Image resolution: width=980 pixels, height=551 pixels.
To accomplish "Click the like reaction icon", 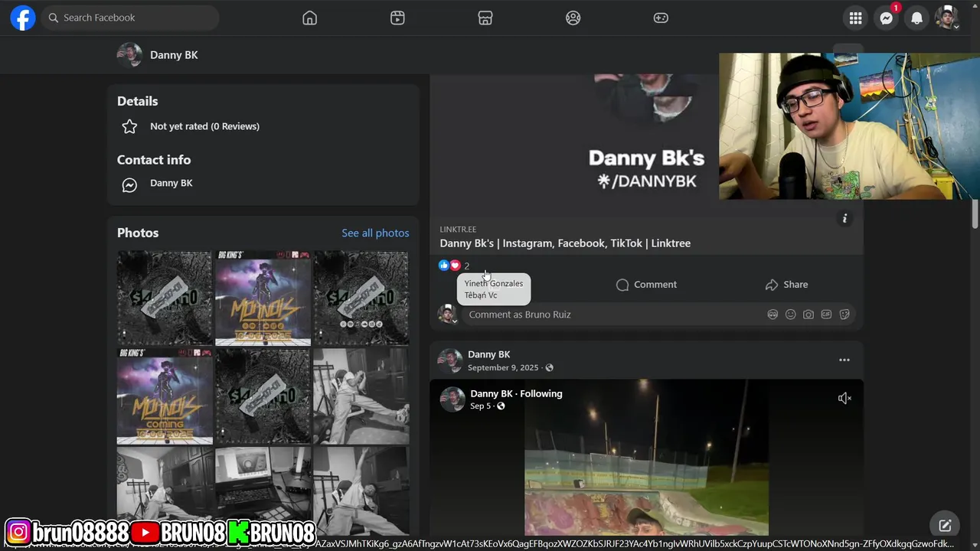I will click(443, 266).
